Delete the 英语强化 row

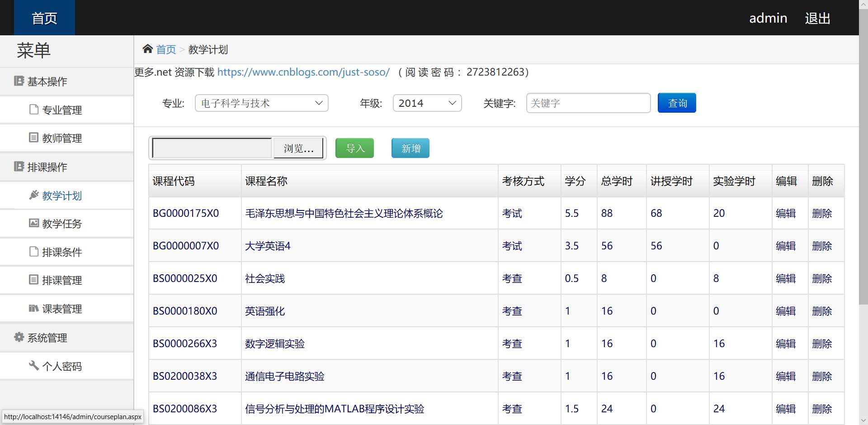[822, 311]
